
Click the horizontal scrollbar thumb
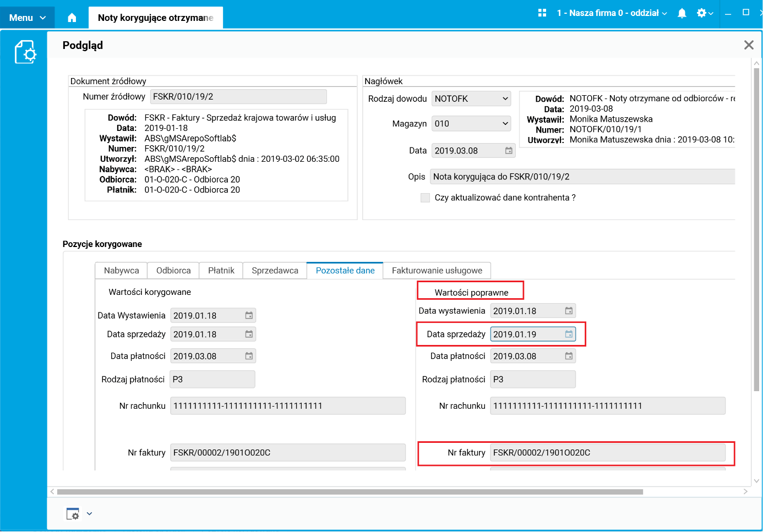coord(350,492)
